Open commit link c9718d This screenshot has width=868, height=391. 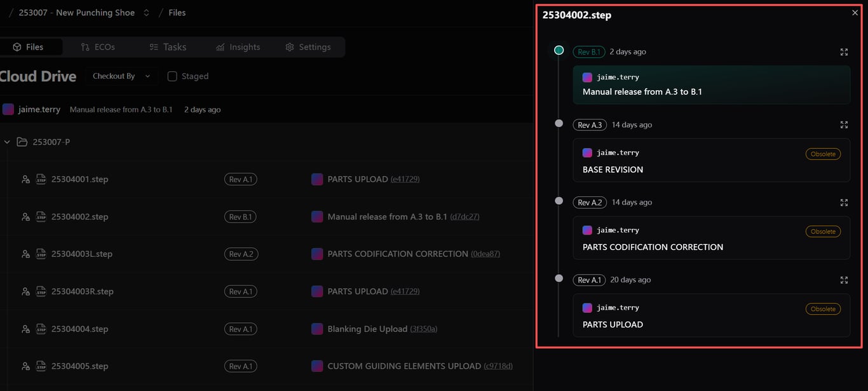(498, 366)
